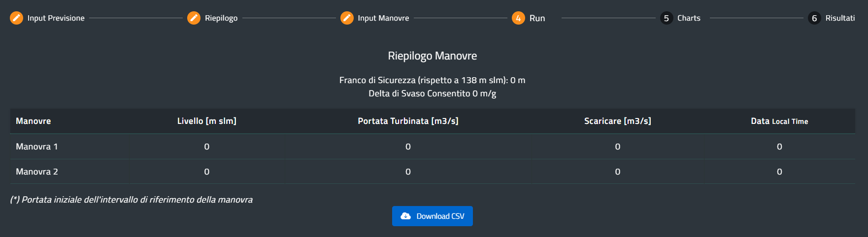Go to the Input Previsione step
The width and height of the screenshot is (868, 237).
click(56, 18)
